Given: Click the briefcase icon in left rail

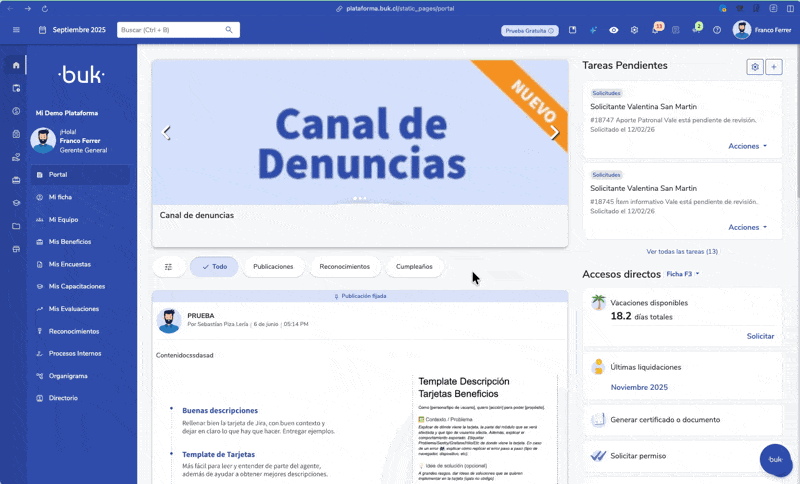Looking at the screenshot, I should click(x=16, y=180).
